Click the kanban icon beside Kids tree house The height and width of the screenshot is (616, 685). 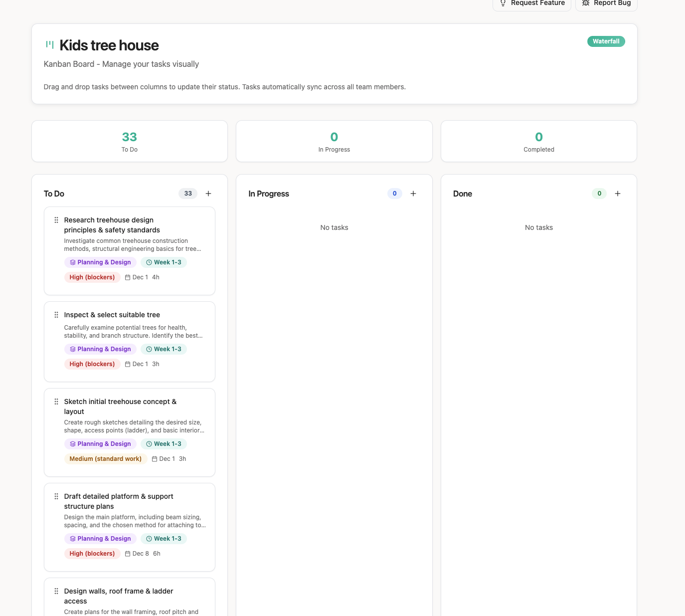coord(49,44)
